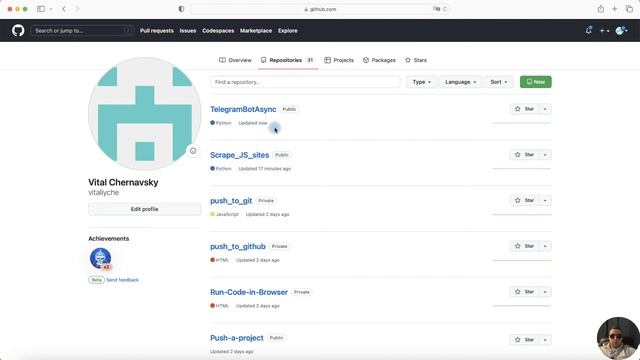Expand star lists dropdown for Push-a-project
Viewport: 640px width, 360px height.
click(x=545, y=340)
